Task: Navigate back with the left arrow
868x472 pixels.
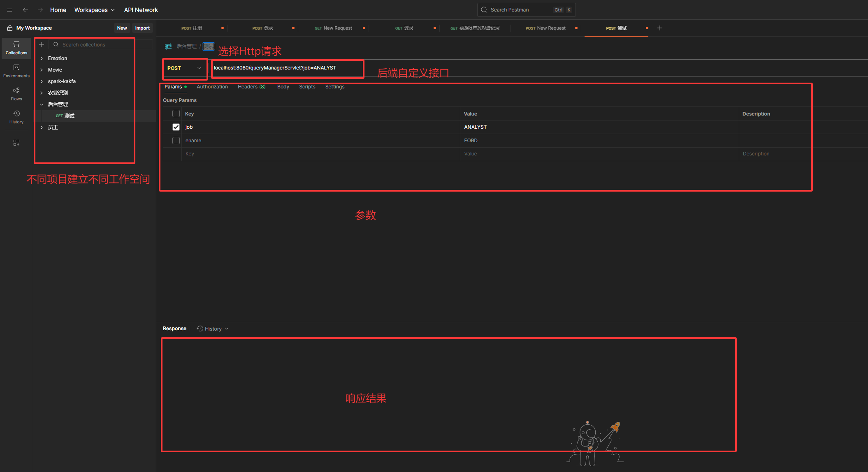Action: [x=26, y=10]
